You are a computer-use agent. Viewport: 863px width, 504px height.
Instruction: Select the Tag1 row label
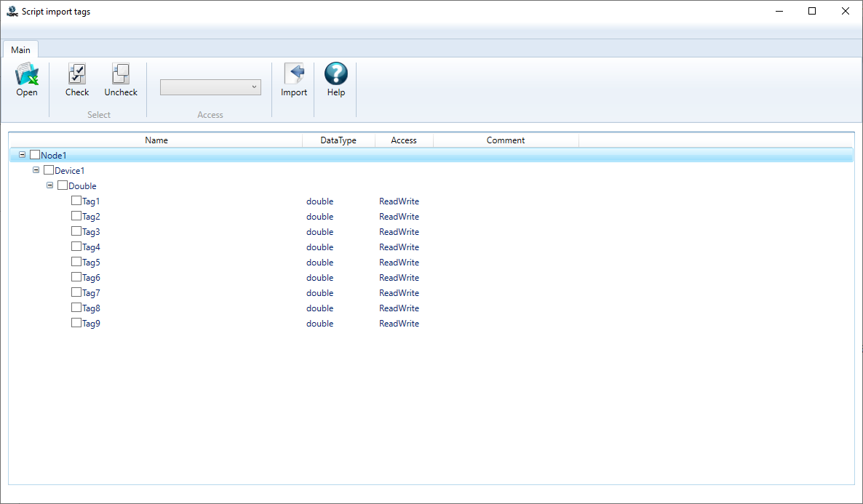point(92,201)
